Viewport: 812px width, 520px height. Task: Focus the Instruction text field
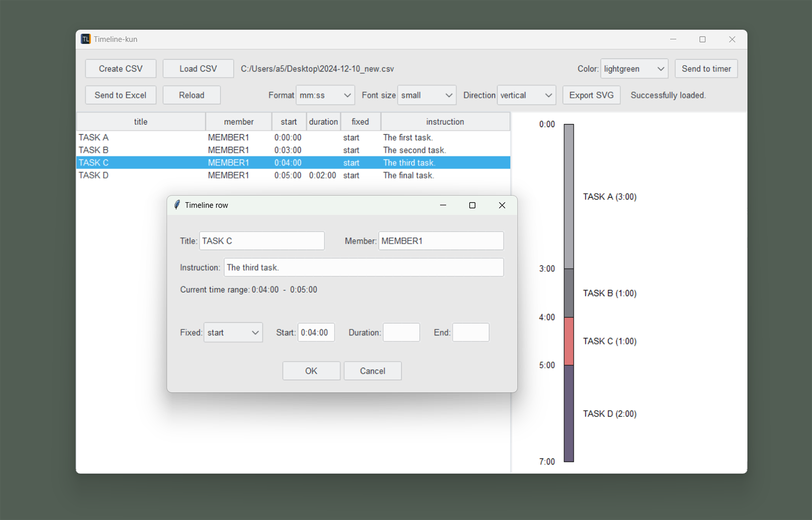tap(363, 267)
